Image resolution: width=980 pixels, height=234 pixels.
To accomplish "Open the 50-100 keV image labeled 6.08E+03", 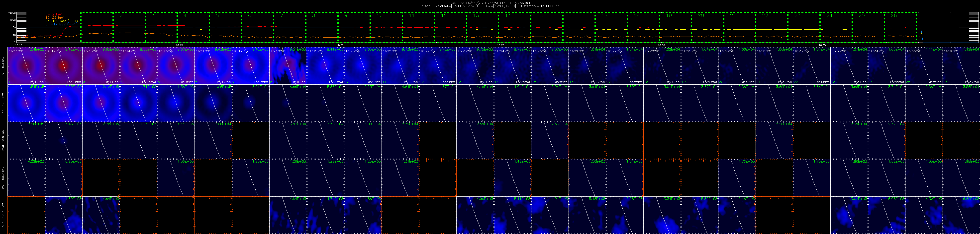I will pos(887,215).
